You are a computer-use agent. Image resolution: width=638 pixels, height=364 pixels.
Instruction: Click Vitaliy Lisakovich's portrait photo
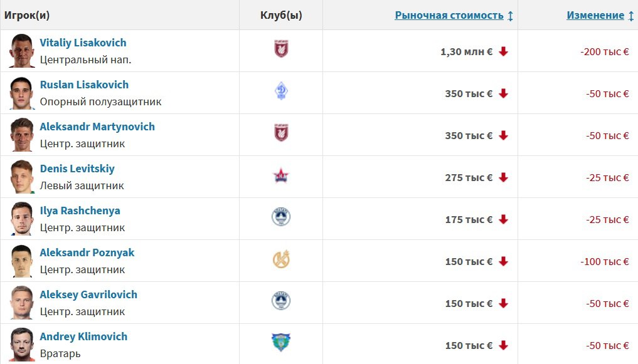click(21, 51)
